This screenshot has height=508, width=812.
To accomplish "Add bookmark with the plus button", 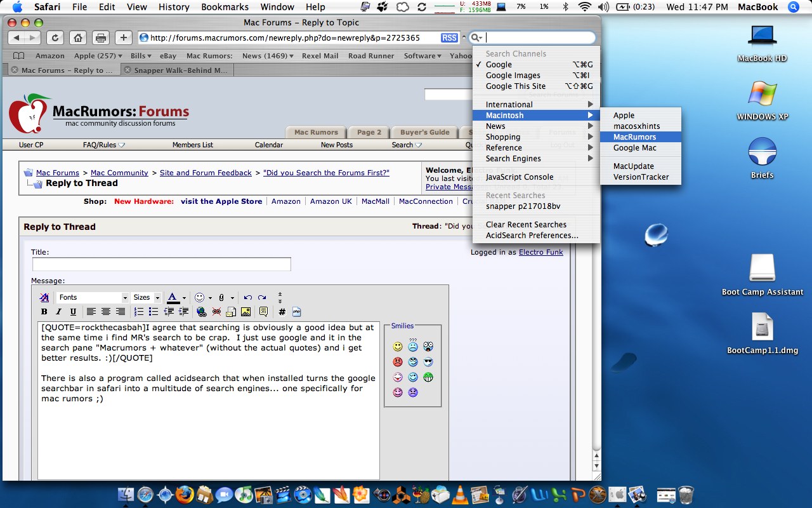I will tap(123, 37).
